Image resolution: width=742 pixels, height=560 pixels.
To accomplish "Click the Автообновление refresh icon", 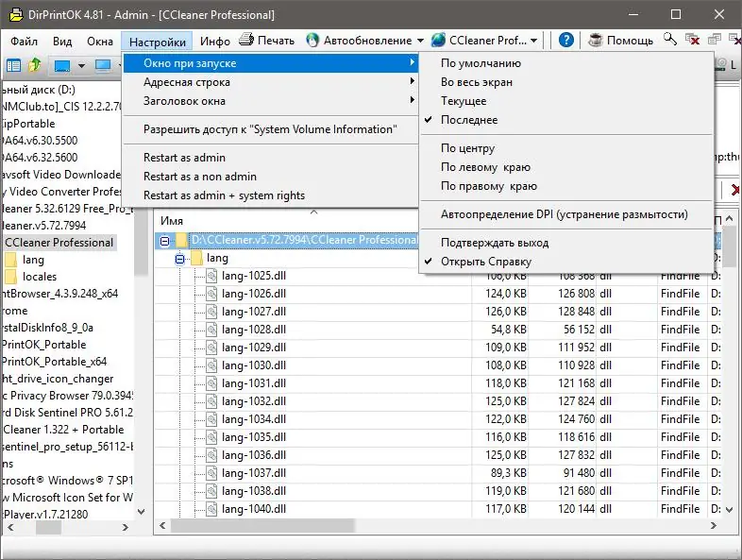I will tap(312, 41).
